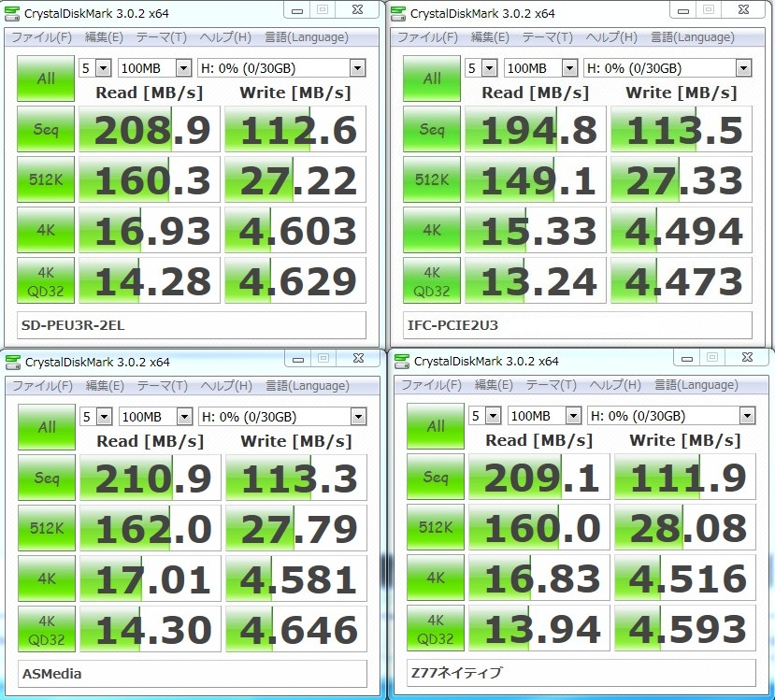Open test count dropdown in Z77ネイティブ window
Screen dimensions: 775x700
(485, 416)
